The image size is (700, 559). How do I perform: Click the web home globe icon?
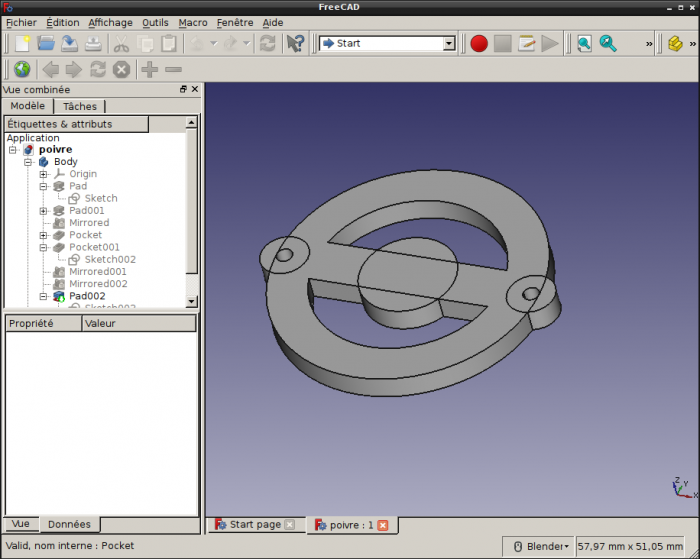point(21,69)
